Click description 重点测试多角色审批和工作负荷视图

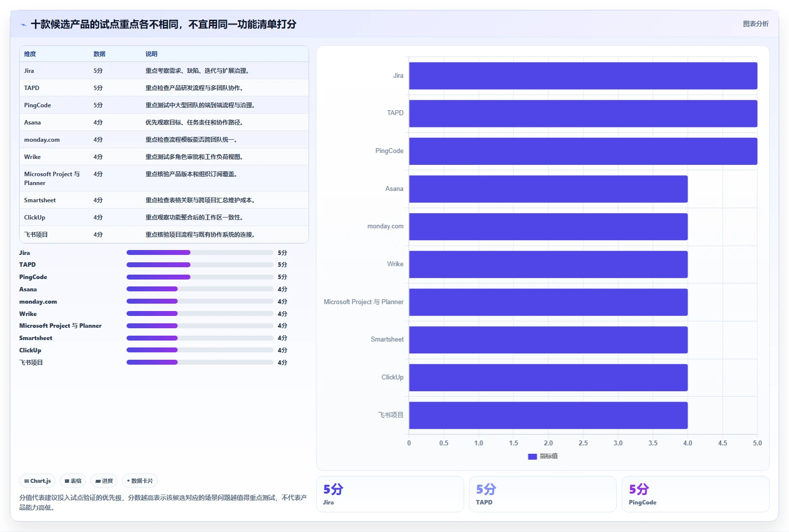pyautogui.click(x=195, y=157)
